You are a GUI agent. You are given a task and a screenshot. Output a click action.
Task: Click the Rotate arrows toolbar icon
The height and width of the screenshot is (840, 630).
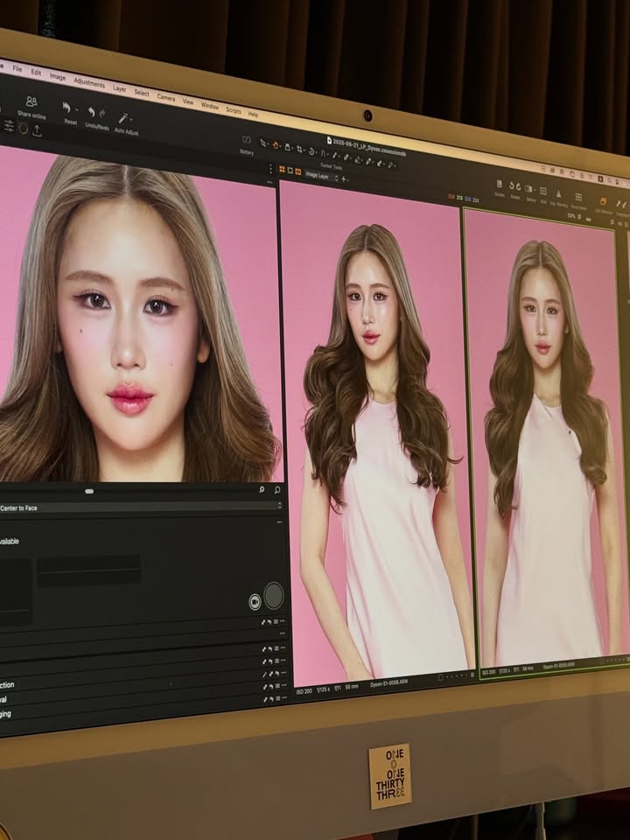click(514, 187)
